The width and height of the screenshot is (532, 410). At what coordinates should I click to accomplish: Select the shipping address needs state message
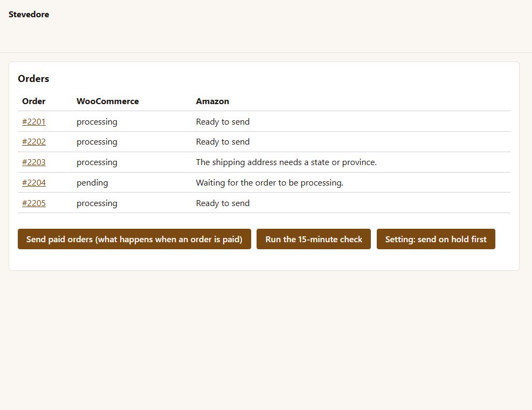[286, 162]
